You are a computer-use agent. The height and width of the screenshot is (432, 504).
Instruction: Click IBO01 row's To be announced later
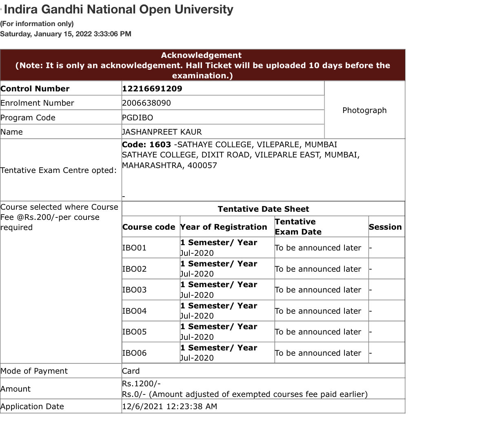coord(318,248)
